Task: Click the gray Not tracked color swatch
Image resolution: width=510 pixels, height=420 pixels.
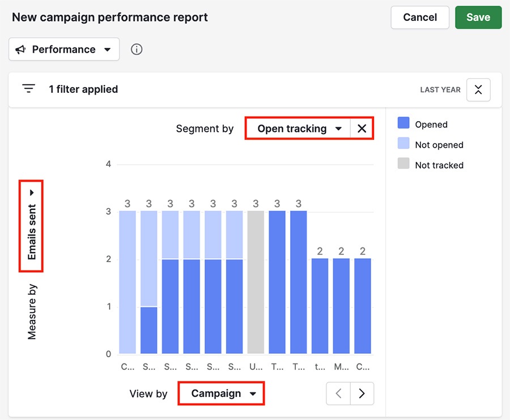Action: (404, 165)
